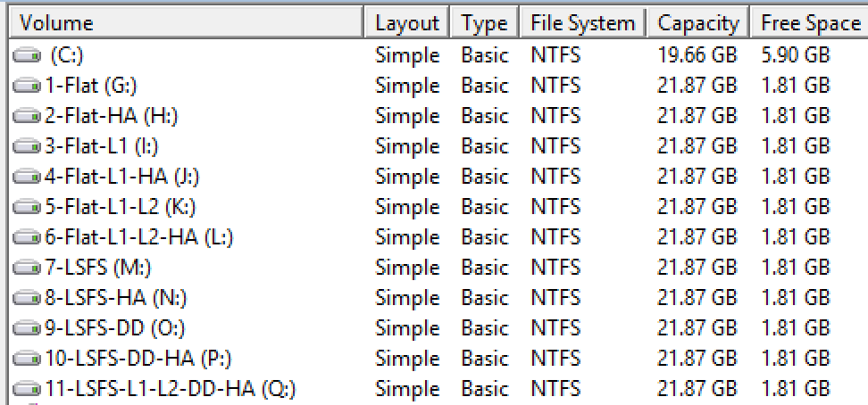Click the Free Space column header
Image resolution: width=868 pixels, height=405 pixels.
809,23
